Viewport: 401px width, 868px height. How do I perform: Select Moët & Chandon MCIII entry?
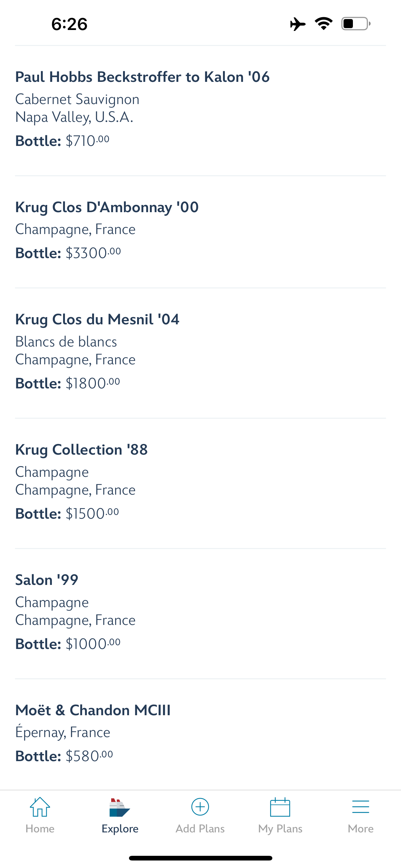(93, 710)
